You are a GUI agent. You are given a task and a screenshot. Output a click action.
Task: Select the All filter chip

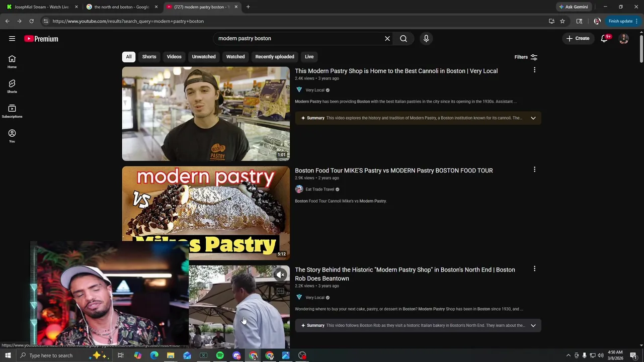coord(129,57)
